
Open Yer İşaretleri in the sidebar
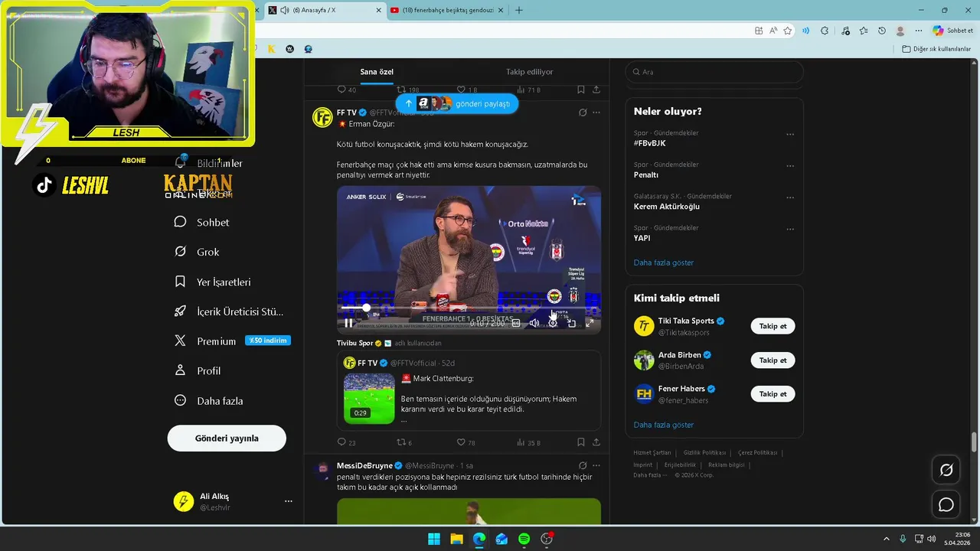213,282
